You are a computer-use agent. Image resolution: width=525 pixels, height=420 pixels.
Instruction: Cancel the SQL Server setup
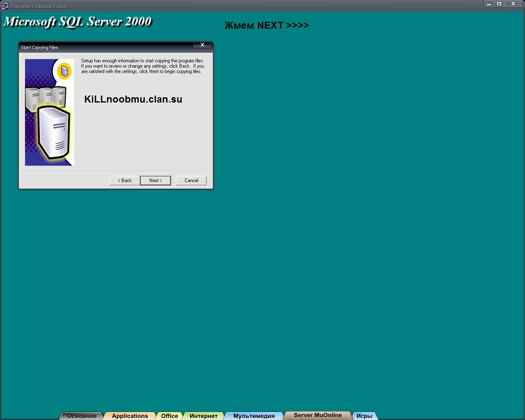(191, 180)
